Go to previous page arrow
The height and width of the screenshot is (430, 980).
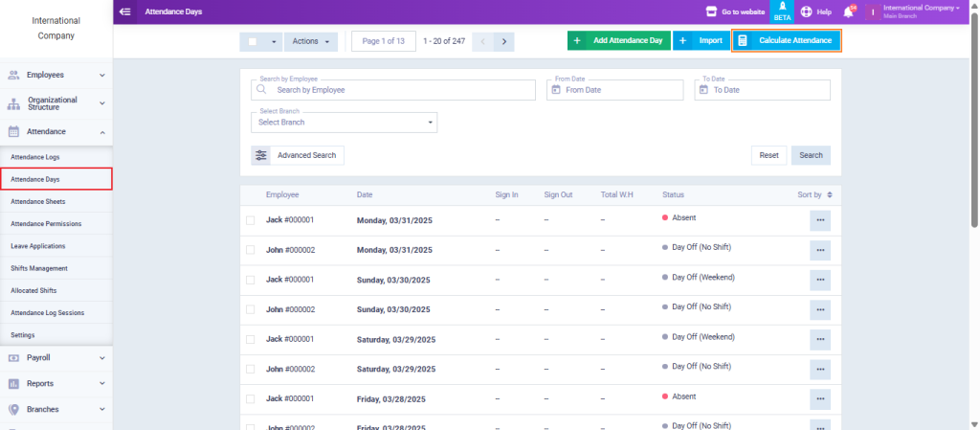pyautogui.click(x=483, y=42)
